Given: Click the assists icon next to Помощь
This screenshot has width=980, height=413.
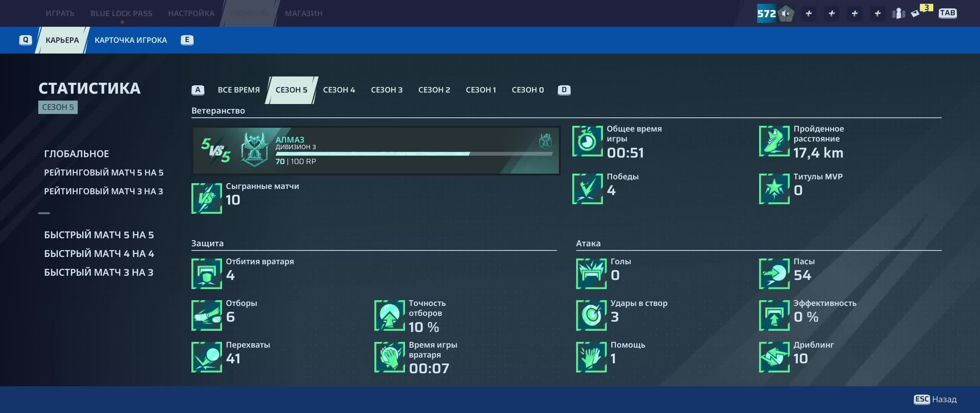Looking at the screenshot, I should [x=591, y=357].
